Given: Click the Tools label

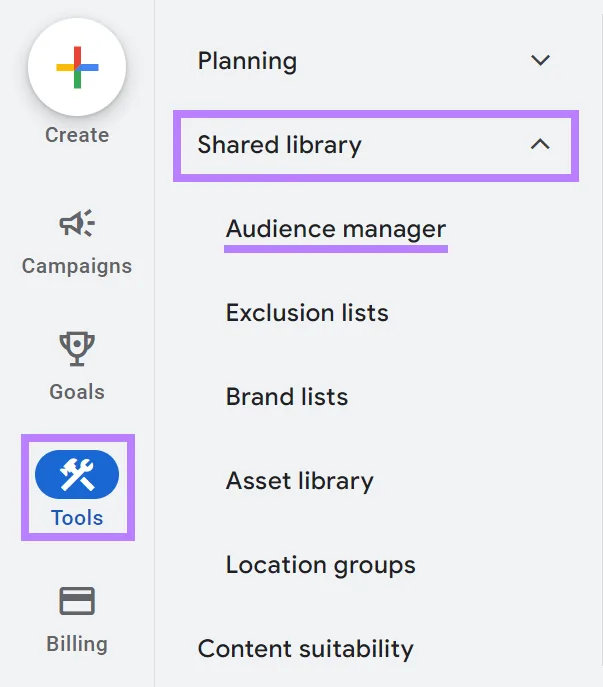Looking at the screenshot, I should [77, 518].
